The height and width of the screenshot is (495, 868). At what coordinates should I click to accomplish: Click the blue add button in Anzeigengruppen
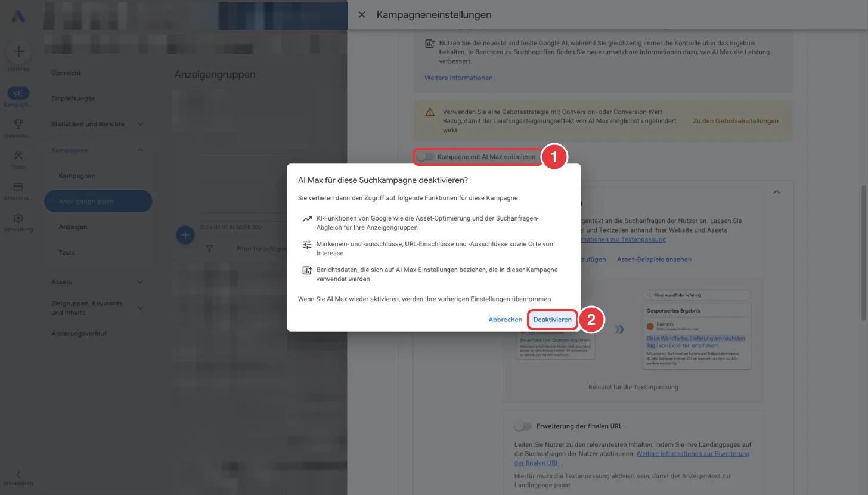[x=185, y=235]
